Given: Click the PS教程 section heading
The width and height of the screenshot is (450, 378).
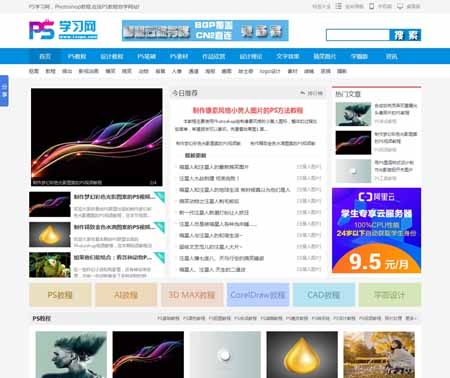Looking at the screenshot, I should tap(42, 318).
